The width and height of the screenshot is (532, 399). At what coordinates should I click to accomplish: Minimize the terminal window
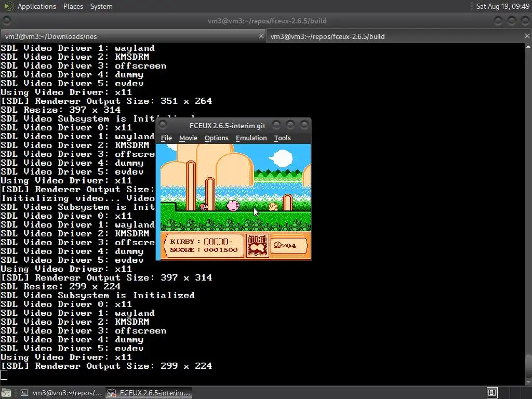point(498,21)
